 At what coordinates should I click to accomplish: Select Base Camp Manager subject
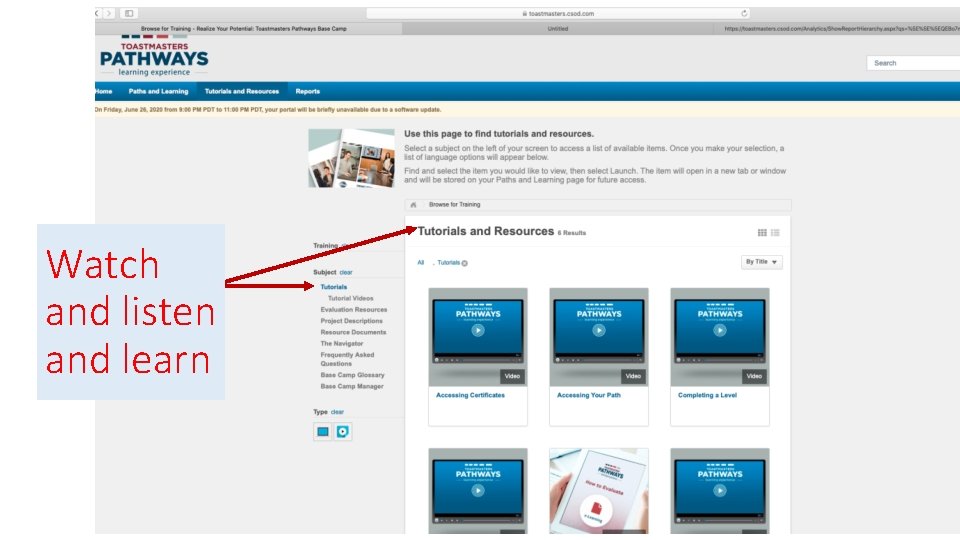click(352, 386)
